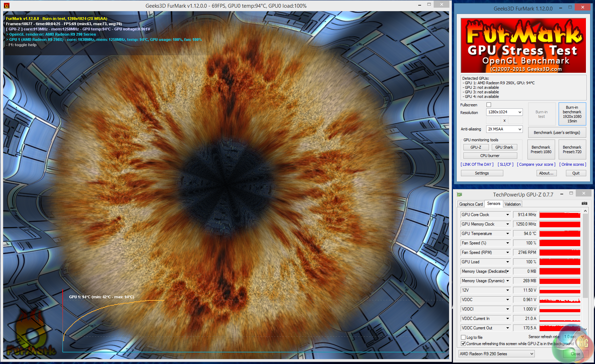
Task: Click the GPU Core Clock red graph
Action: pyautogui.click(x=560, y=215)
